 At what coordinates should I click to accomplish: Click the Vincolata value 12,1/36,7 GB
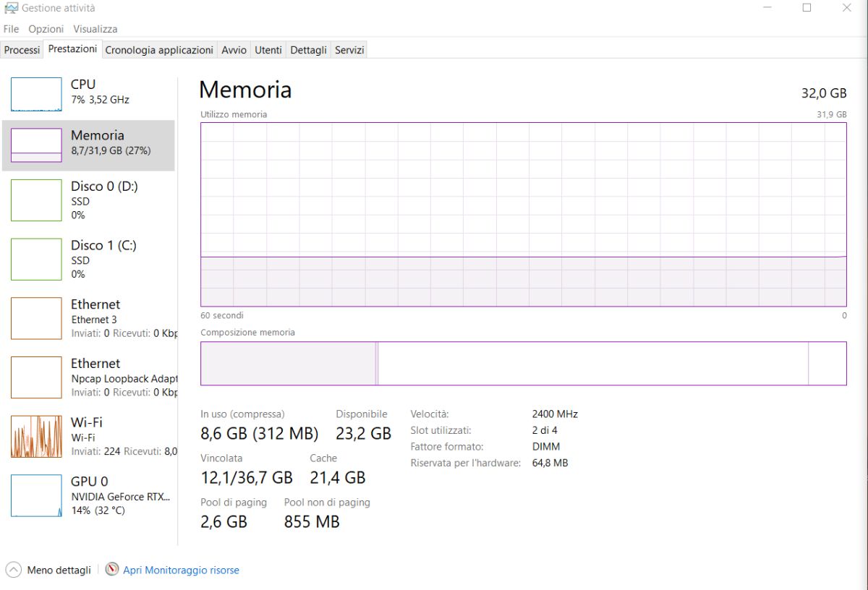(247, 478)
